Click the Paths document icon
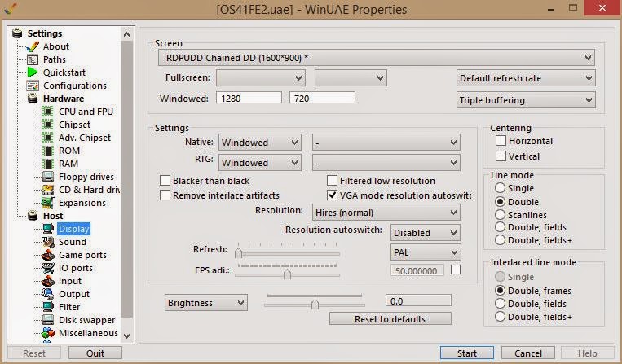The height and width of the screenshot is (364, 622). (x=33, y=59)
